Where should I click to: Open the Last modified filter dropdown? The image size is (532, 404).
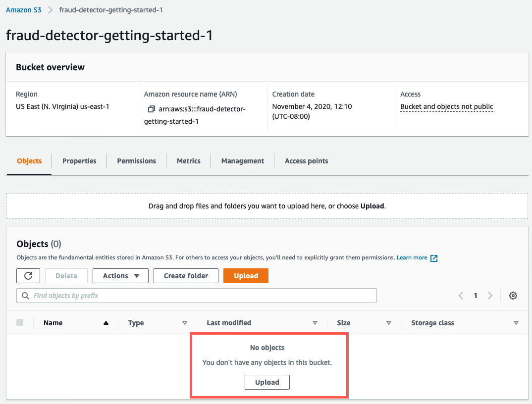[315, 322]
